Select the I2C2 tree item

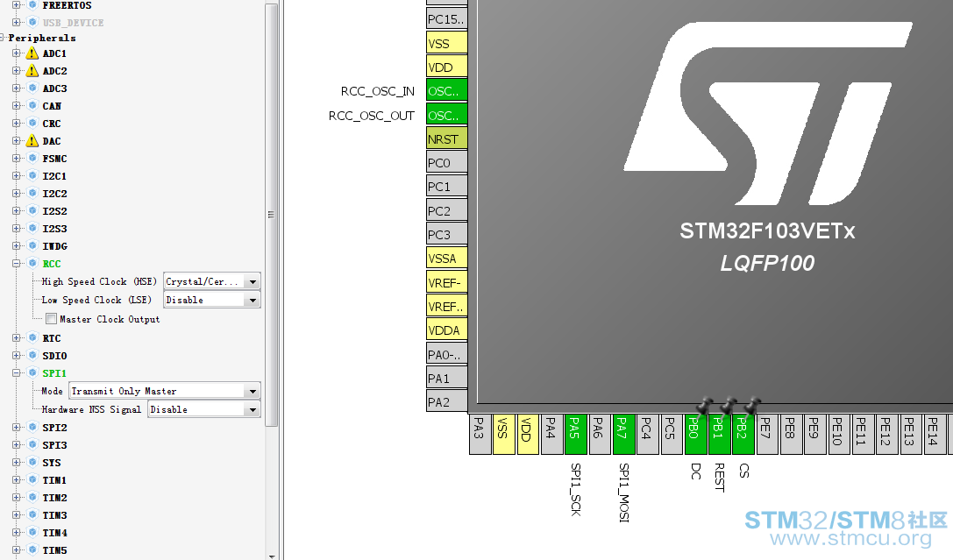pyautogui.click(x=54, y=194)
